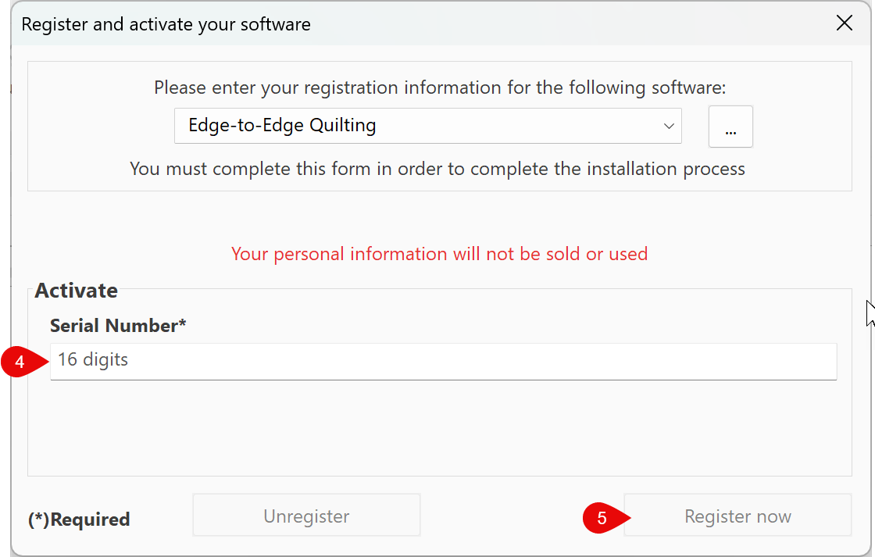875x557 pixels.
Task: Click the dialog title 'Register and activate your software'
Action: click(x=166, y=25)
